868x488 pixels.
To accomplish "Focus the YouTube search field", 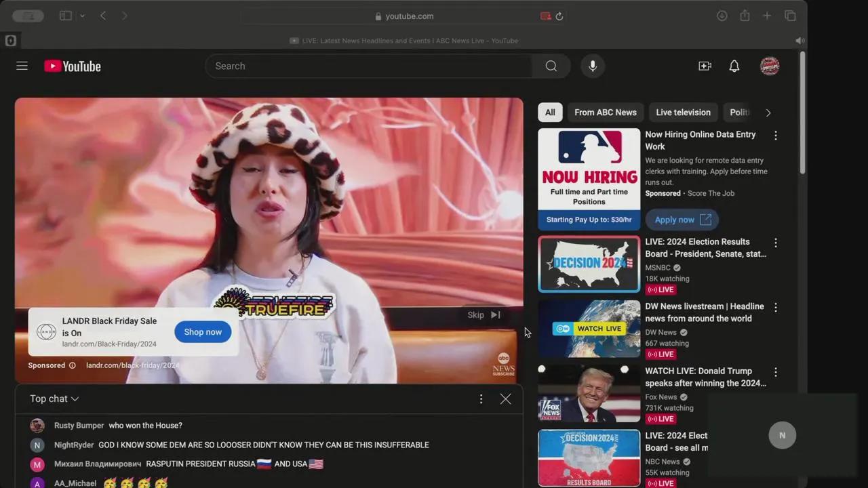I will (x=369, y=66).
